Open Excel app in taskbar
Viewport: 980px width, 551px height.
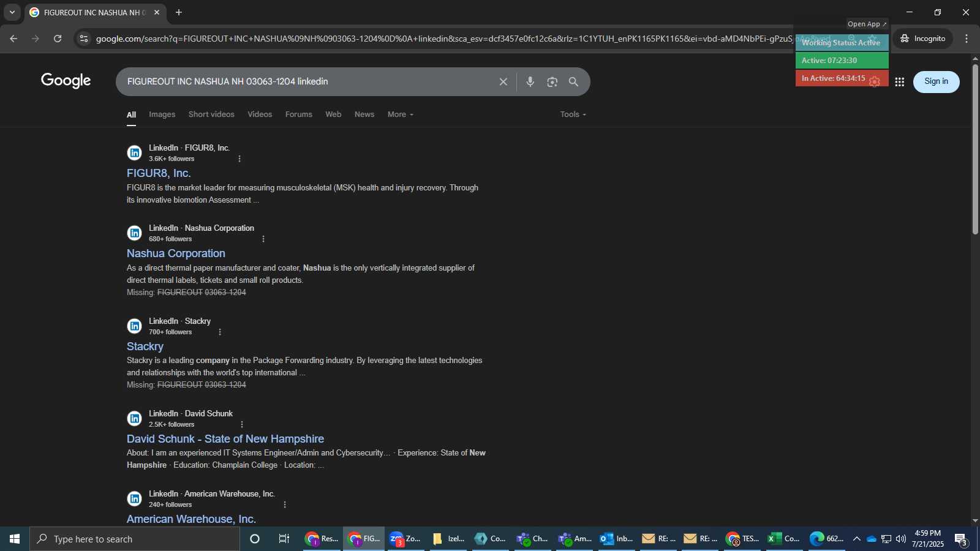click(784, 539)
